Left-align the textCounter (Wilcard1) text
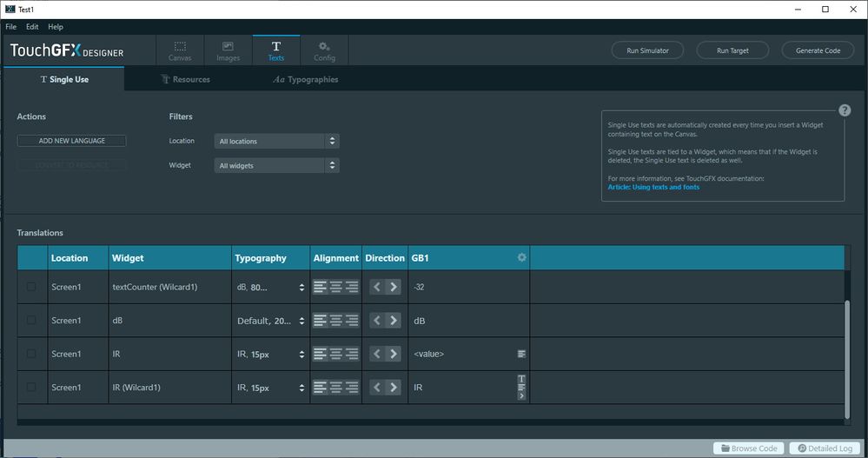The height and width of the screenshot is (458, 868). [x=320, y=287]
